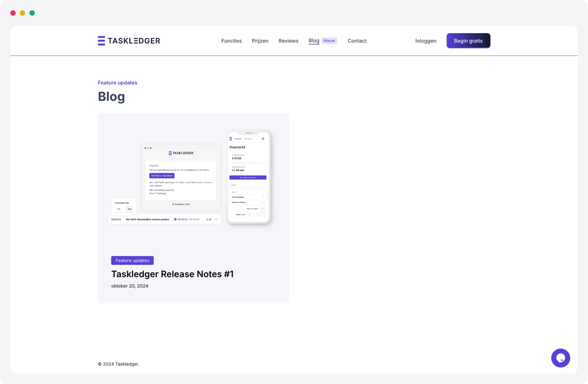Open the Contact page
Screen dimensions: 588x384
(x=357, y=41)
